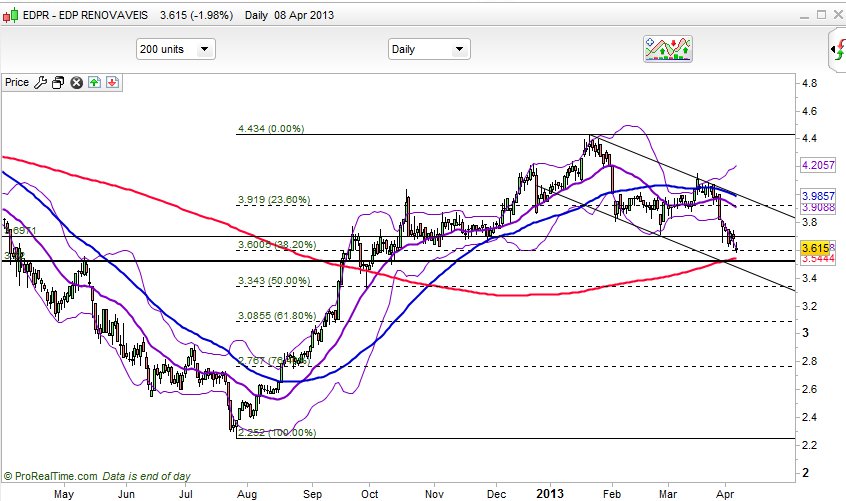This screenshot has width=846, height=501.
Task: Click the EDPR - EDP RENOVAVEIS title text
Action: click(85, 15)
